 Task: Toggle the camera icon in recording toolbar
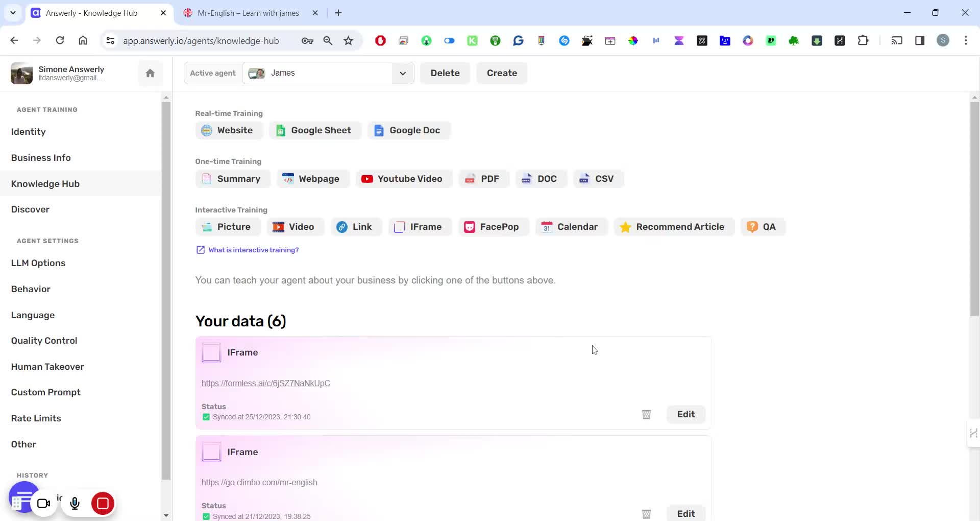[44, 504]
